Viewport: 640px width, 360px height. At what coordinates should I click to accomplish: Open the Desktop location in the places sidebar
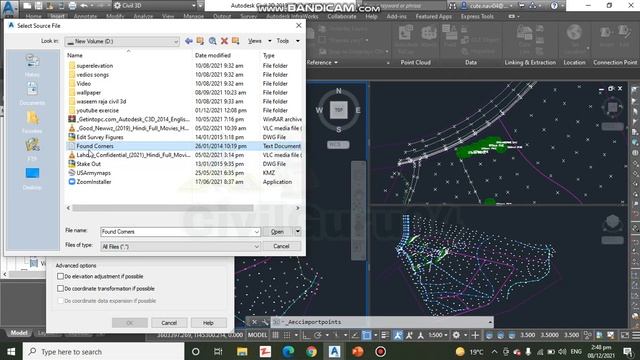32,178
